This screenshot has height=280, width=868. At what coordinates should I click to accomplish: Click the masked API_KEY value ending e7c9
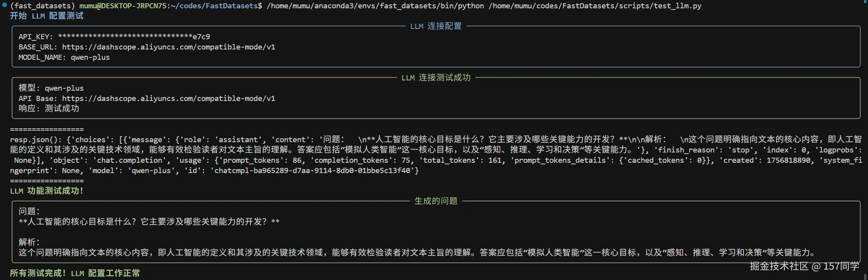pos(134,37)
